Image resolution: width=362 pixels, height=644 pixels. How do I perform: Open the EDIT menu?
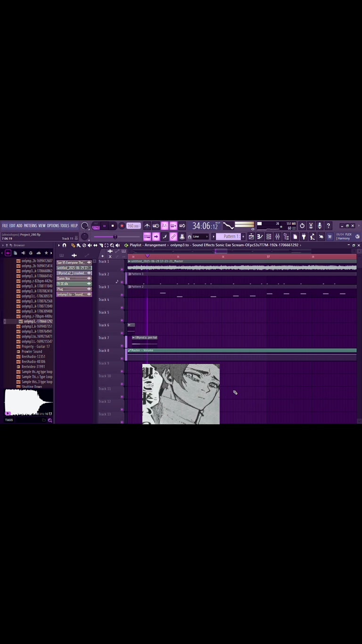coord(13,225)
